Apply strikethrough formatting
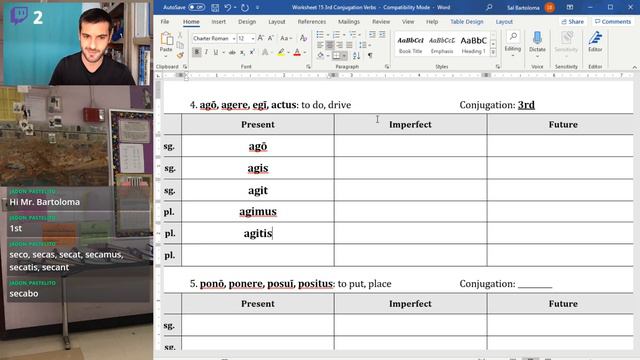Image resolution: width=640 pixels, height=360 pixels. point(232,52)
